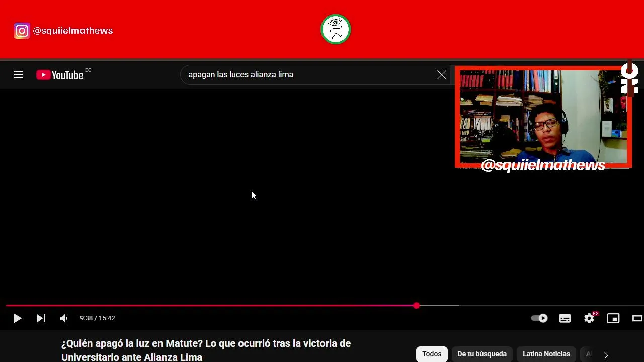Click the 9:38 / 15:42 time display
Image resolution: width=644 pixels, height=362 pixels.
point(97,318)
